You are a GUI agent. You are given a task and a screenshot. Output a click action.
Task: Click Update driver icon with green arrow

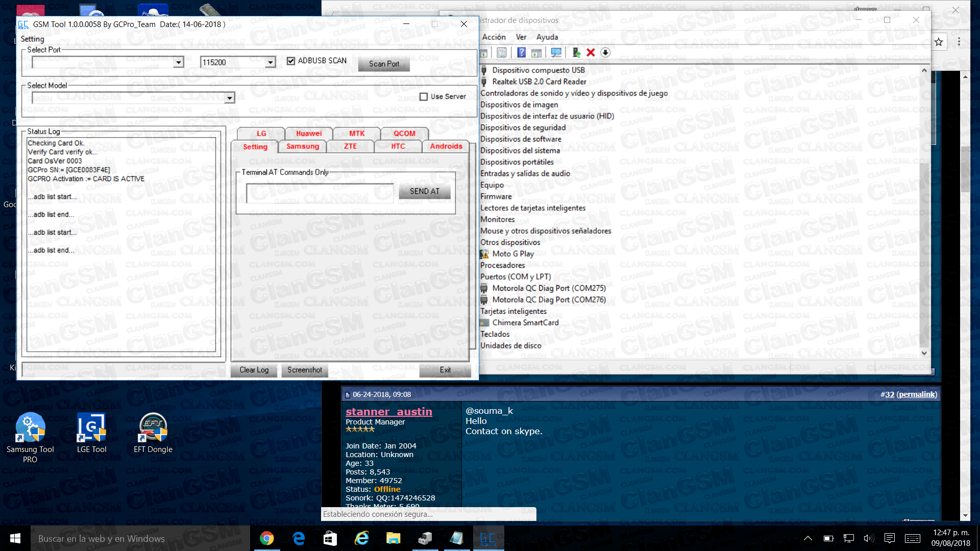tap(576, 53)
